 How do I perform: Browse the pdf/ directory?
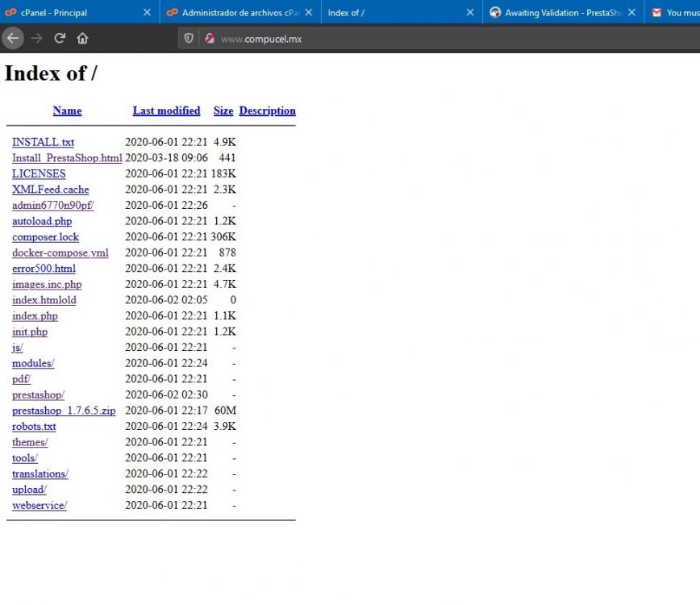click(22, 379)
